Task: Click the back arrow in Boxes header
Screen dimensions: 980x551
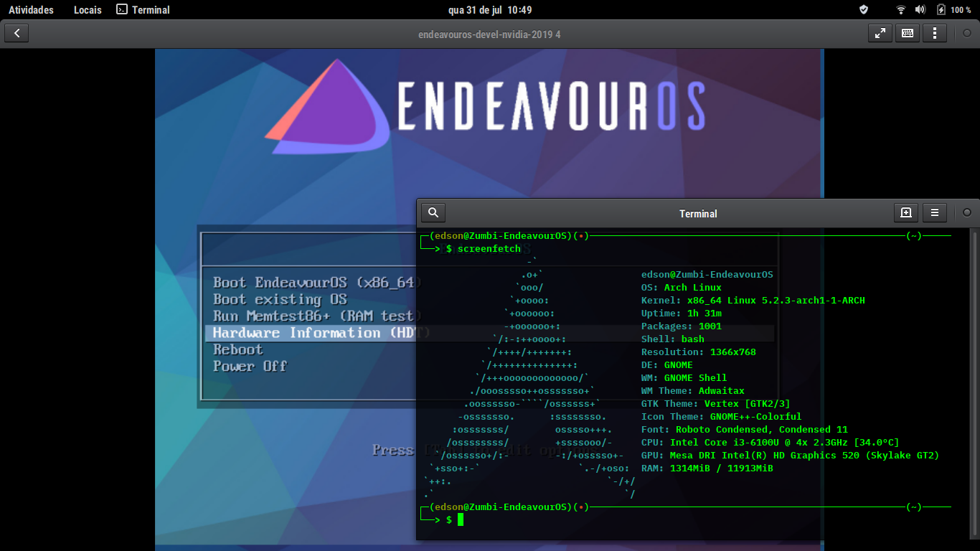Action: click(x=17, y=33)
